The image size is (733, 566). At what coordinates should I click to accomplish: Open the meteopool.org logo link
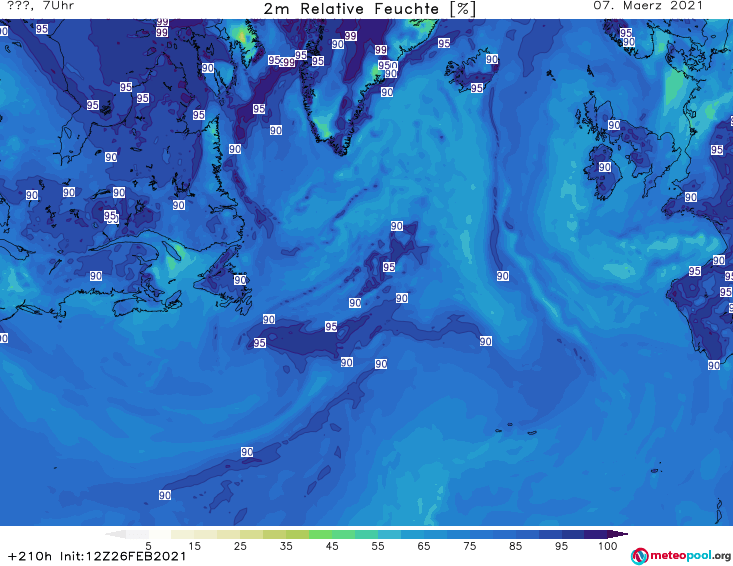681,556
